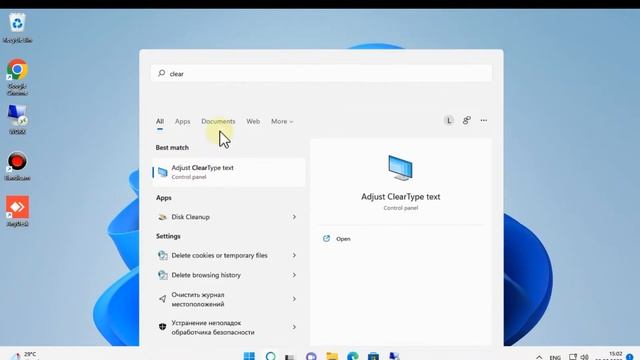
Task: Click Open in the preview pane
Action: click(343, 239)
